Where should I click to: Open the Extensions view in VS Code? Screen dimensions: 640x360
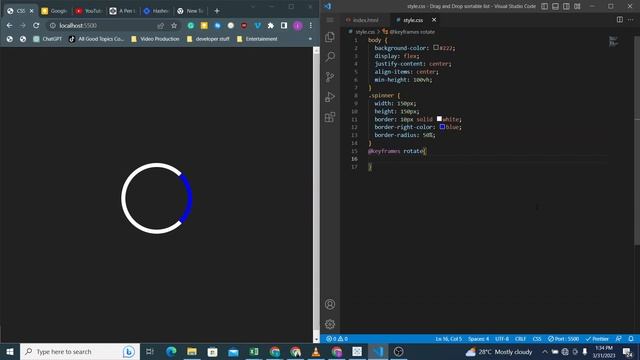(330, 117)
